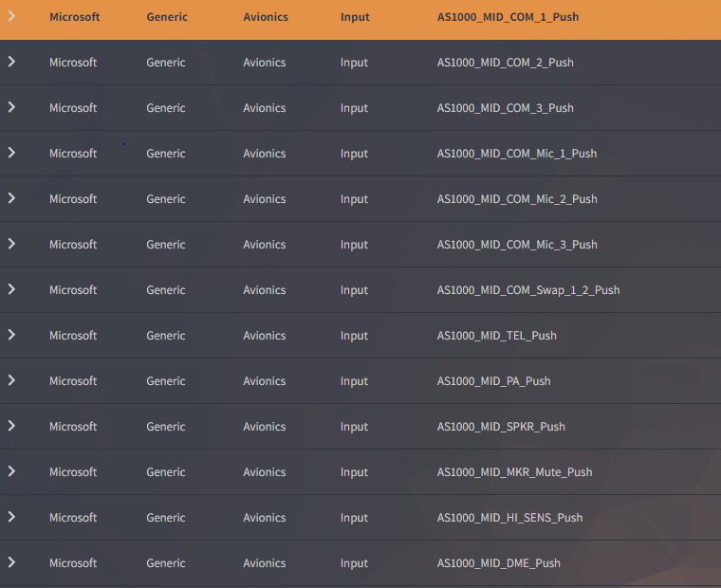Select the AS1000_MID_SPKR_Push preset name
This screenshot has height=588, width=721.
(501, 427)
